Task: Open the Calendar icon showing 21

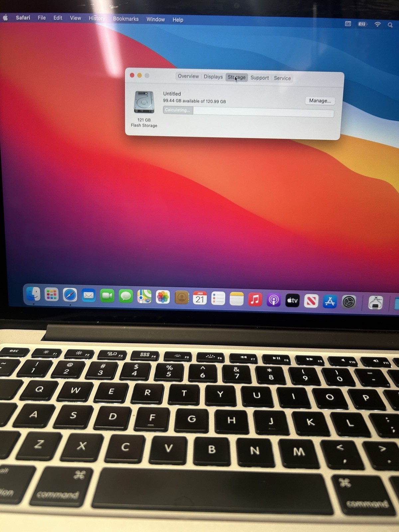Action: point(200,298)
